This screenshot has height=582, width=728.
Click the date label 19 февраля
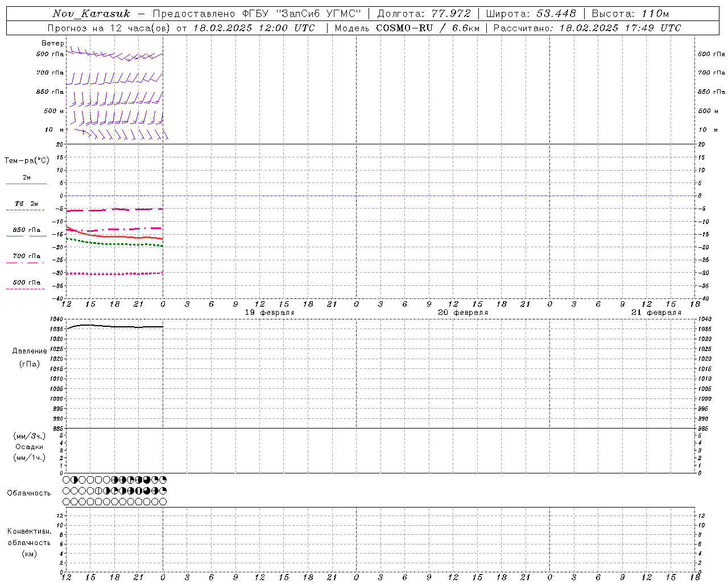[x=270, y=313]
